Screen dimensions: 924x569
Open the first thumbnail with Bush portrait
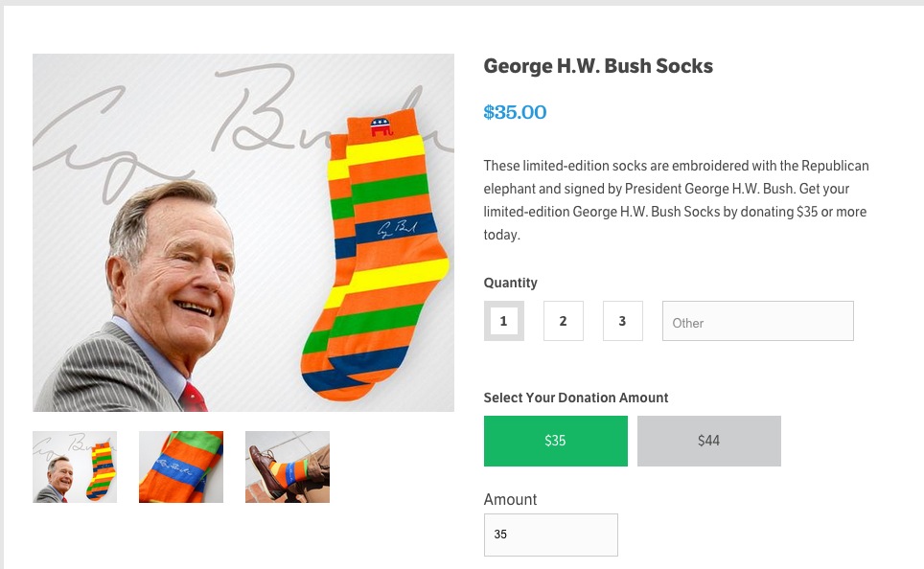pyautogui.click(x=75, y=467)
